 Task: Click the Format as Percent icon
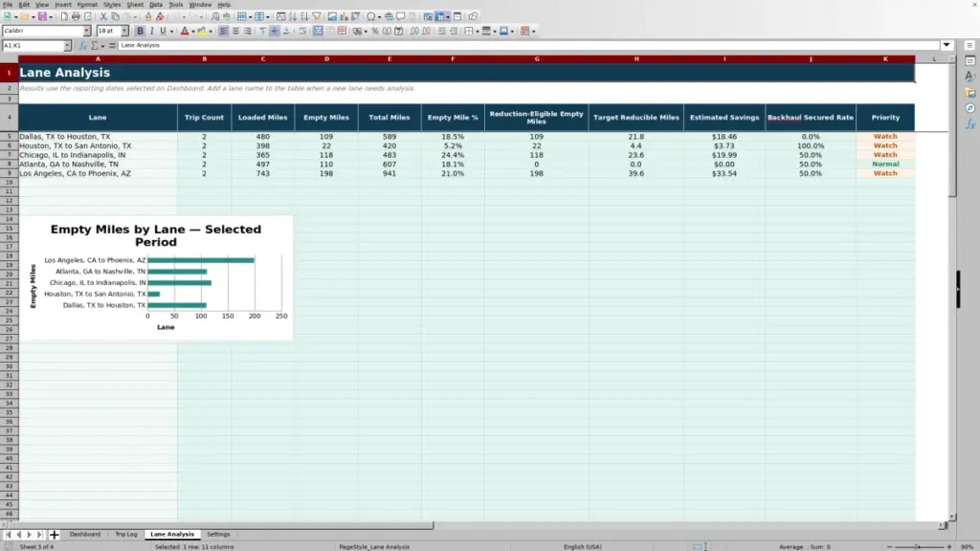coord(375,32)
